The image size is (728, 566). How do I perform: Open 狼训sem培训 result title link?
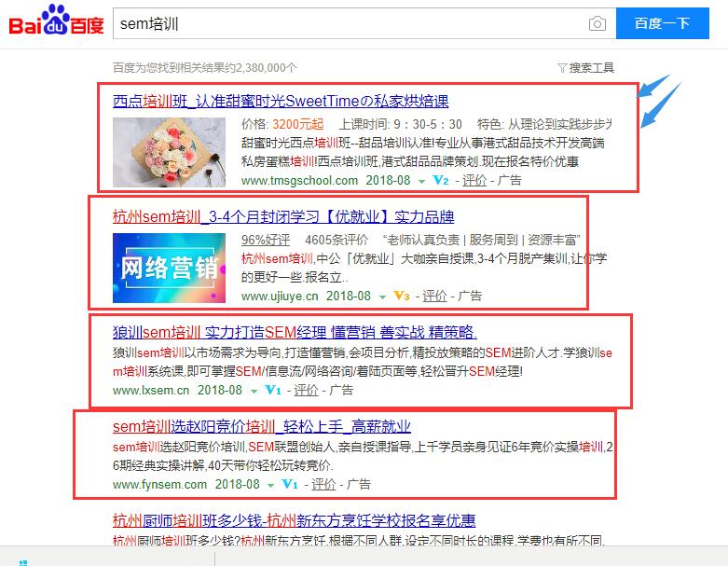pos(295,332)
